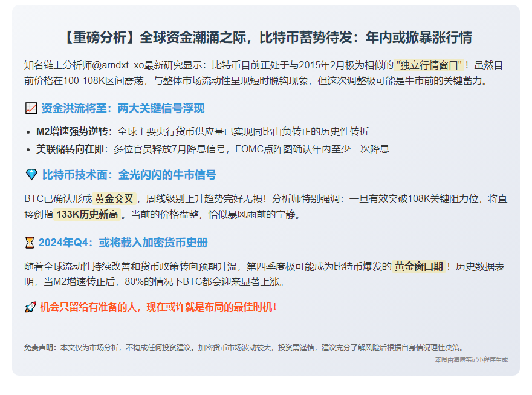This screenshot has width=532, height=395.
Task: Click the hourglass emoji beside 2024年Q4
Action: coord(30,243)
